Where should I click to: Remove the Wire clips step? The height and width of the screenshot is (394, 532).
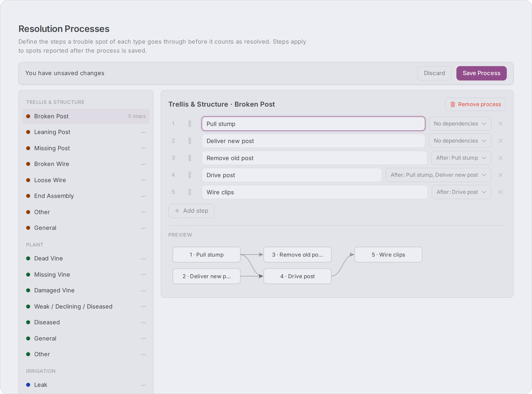click(x=500, y=192)
